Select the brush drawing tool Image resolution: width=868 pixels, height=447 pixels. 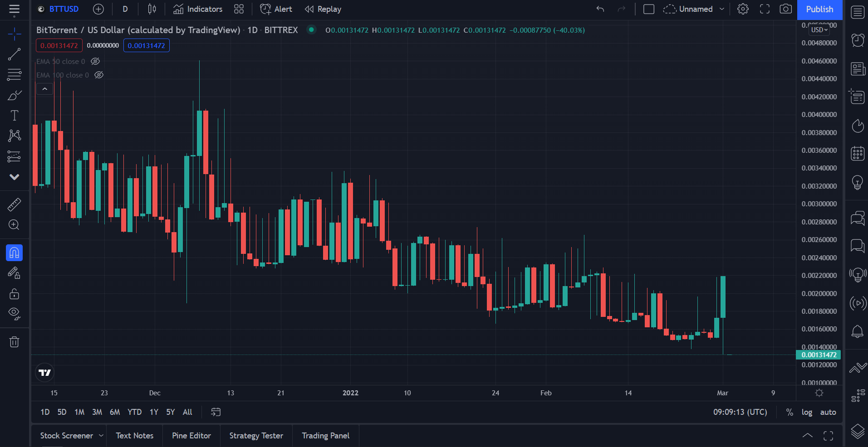[14, 95]
